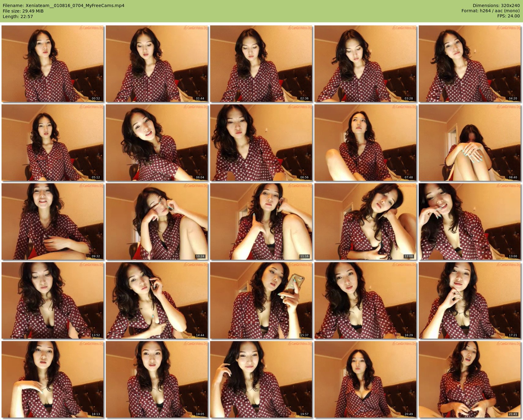Open the thumbnail timestamped 02:36
Viewport: 523px width, 420px height.
click(x=261, y=64)
